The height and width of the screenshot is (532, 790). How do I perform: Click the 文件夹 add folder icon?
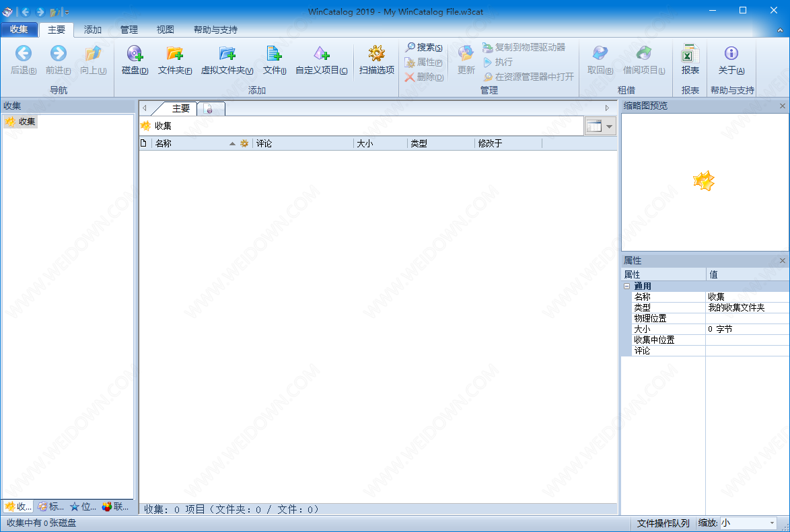175,54
